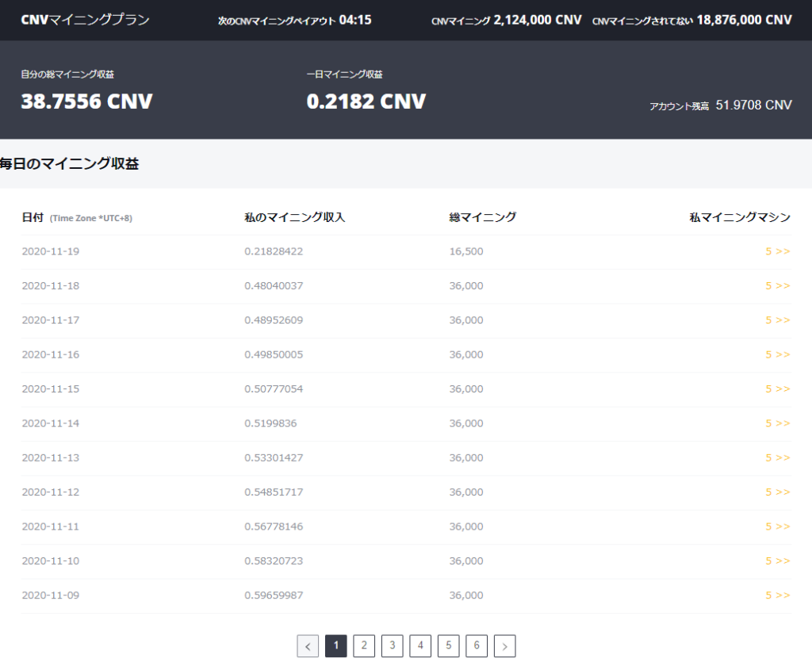Click income value 0.5199836
Screen dimensions: 812x666
271,423
